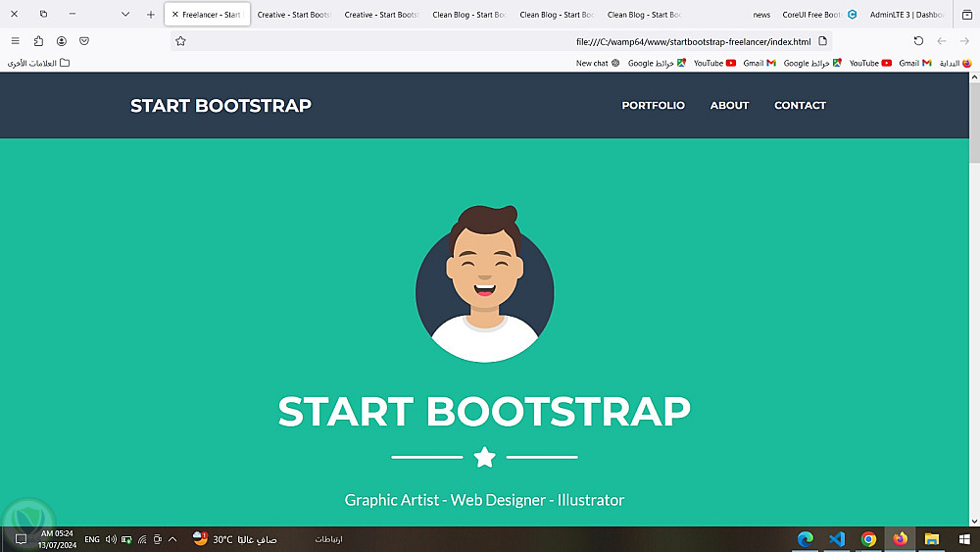Screen dimensions: 980x552
Task: Save page with the Pocket icon
Action: (x=84, y=41)
